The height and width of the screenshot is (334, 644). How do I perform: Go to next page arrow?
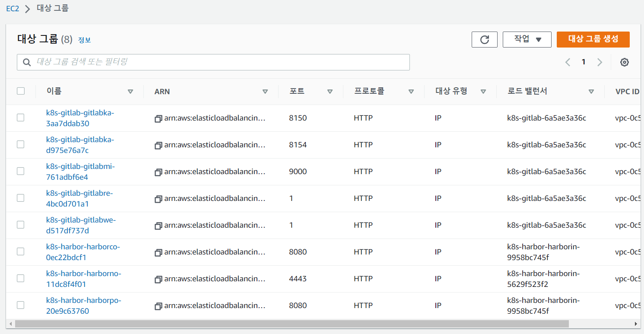point(600,62)
